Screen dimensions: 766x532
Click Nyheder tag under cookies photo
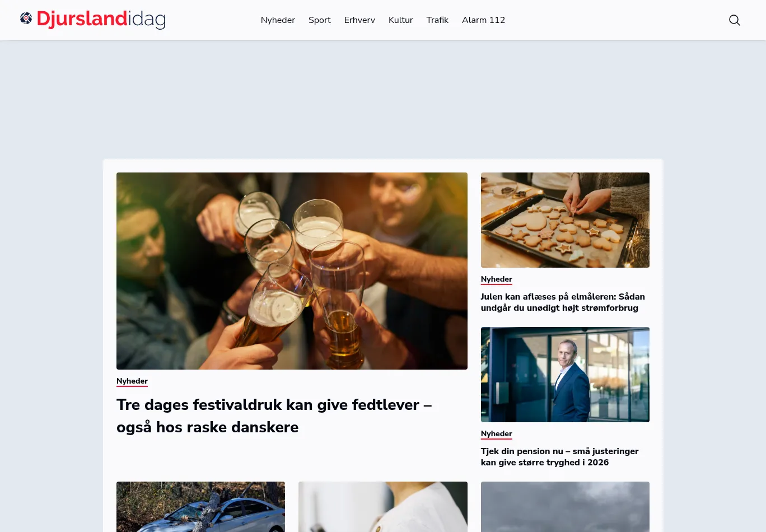(x=497, y=279)
